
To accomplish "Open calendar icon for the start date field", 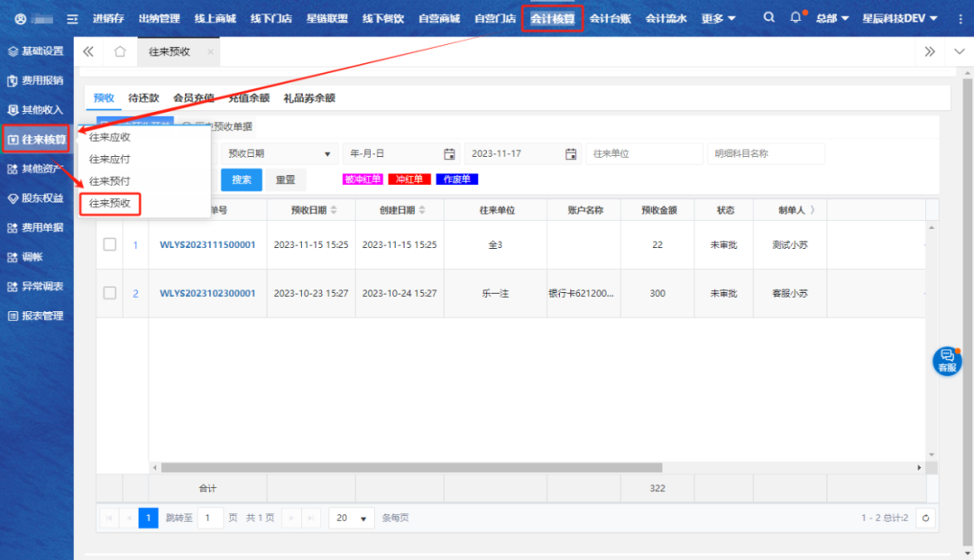I will point(449,154).
